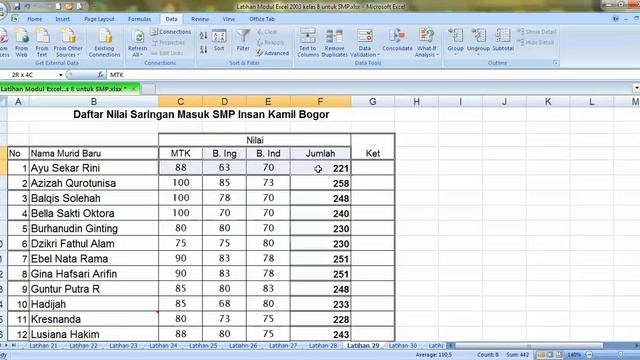Open the Existing Connections icon
The height and width of the screenshot is (360, 640).
point(104,42)
